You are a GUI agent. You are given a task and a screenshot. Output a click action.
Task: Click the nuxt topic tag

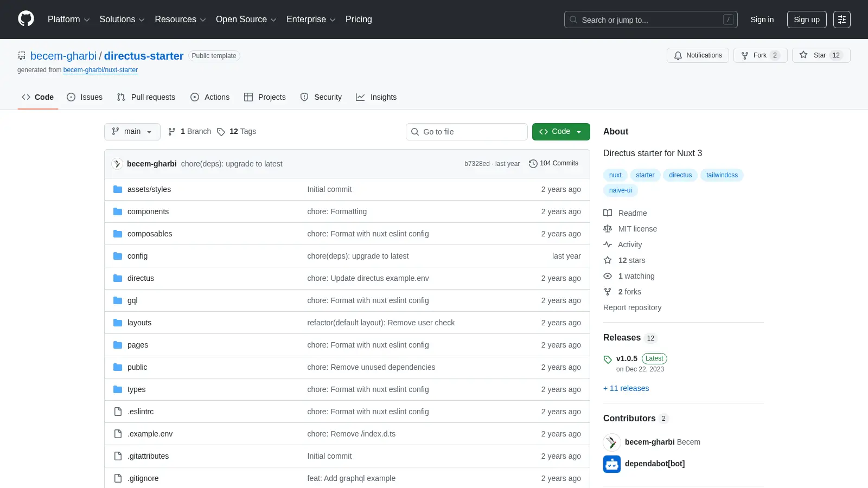(x=615, y=175)
